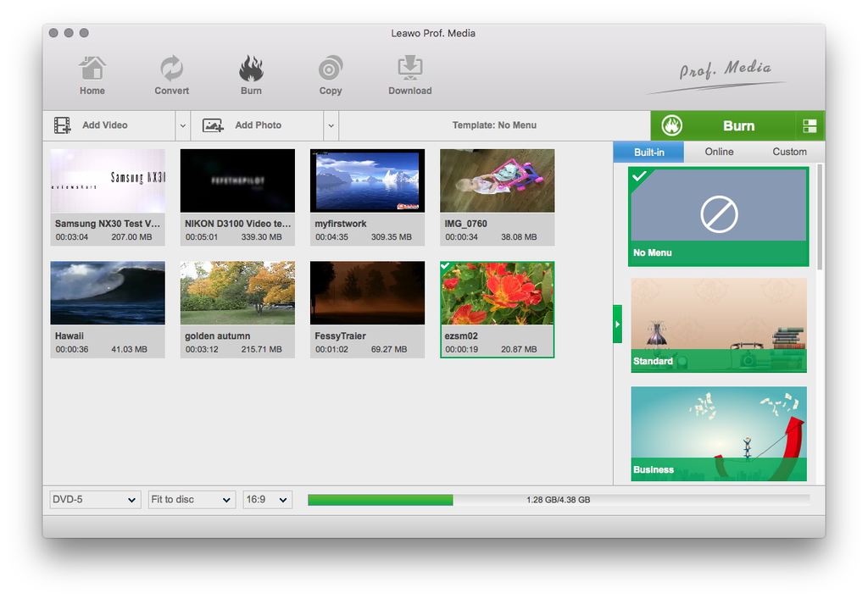Switch to the Custom templates tab
The height and width of the screenshot is (599, 868).
coord(789,152)
